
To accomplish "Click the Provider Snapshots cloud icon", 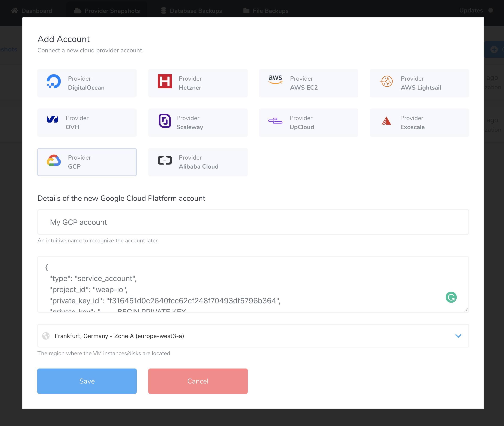I will click(x=77, y=11).
